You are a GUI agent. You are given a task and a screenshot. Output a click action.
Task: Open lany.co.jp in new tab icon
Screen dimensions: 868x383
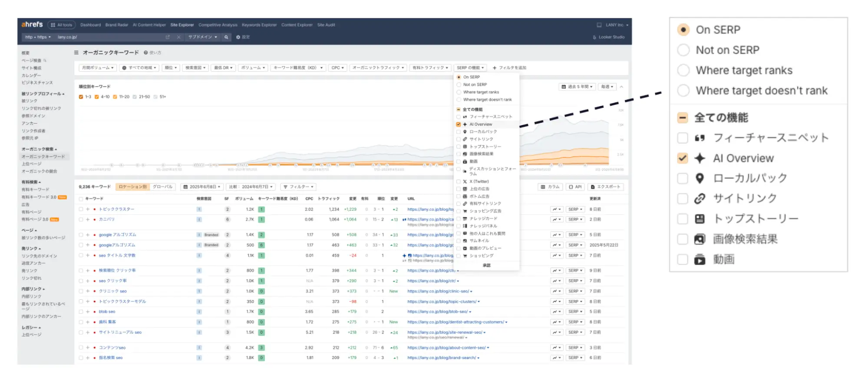168,37
